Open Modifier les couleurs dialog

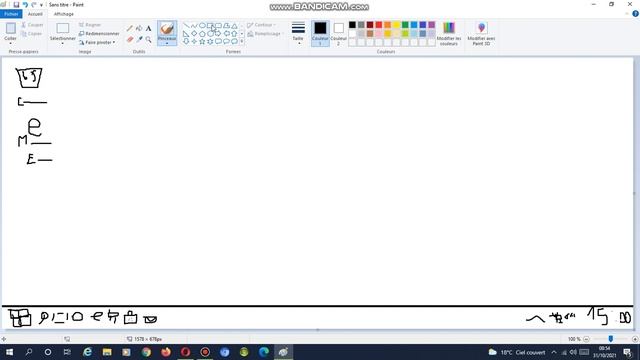point(449,33)
